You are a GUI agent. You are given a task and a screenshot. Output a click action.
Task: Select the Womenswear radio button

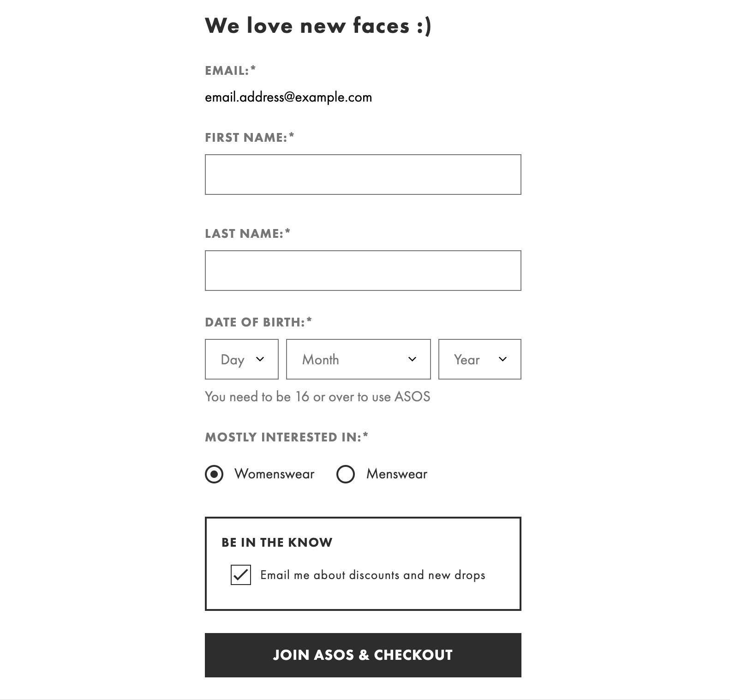click(214, 473)
